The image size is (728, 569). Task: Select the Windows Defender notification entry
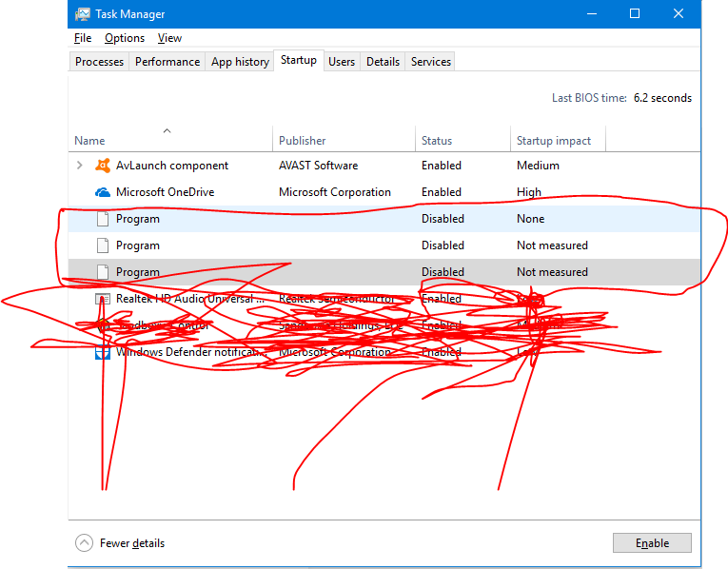pos(384,352)
